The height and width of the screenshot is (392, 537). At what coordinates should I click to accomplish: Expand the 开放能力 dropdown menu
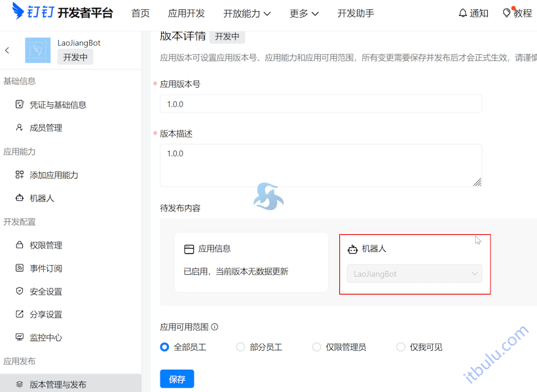tap(248, 12)
